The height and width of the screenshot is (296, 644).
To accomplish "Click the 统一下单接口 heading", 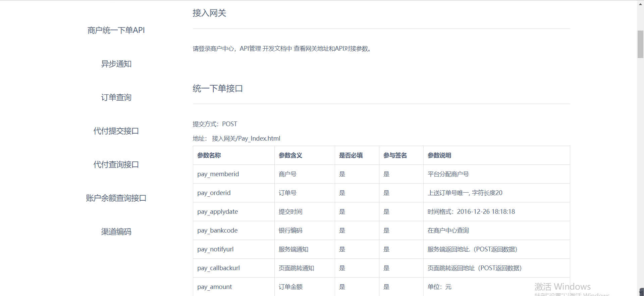I will [218, 89].
